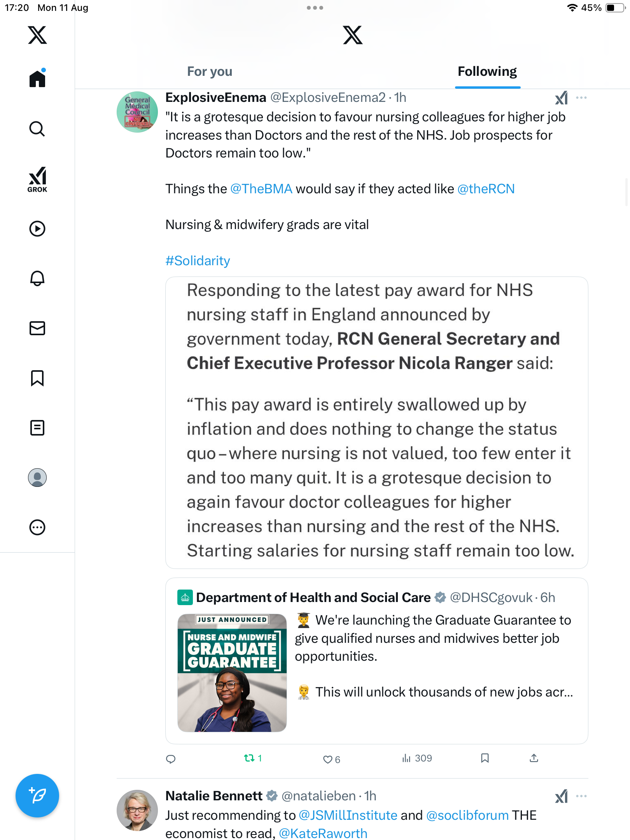Open the sidebar Bookmarks page

(x=37, y=378)
